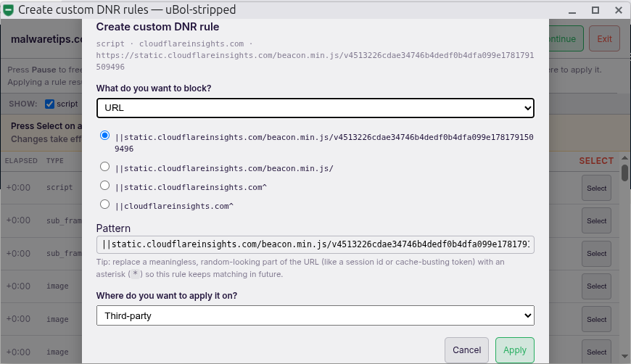Screen dimensions: 631x364
Task: Close the window with the X icon
Action: click(x=619, y=10)
